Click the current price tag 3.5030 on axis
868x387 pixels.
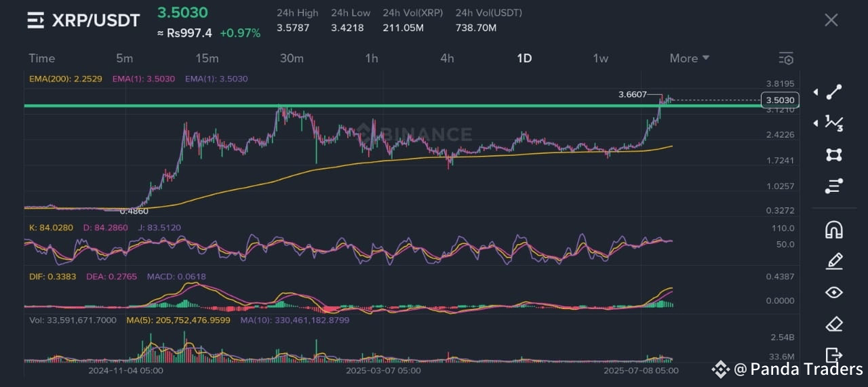click(780, 100)
